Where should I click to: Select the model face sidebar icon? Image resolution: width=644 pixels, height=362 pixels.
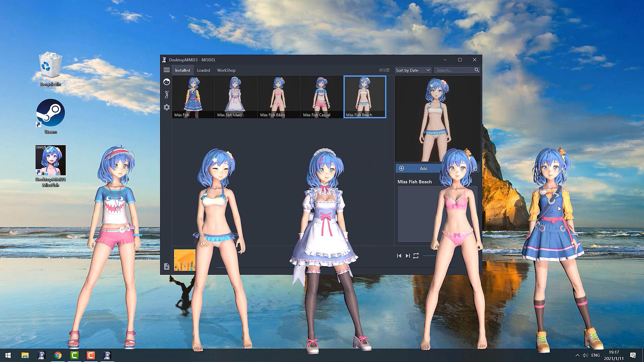[166, 82]
